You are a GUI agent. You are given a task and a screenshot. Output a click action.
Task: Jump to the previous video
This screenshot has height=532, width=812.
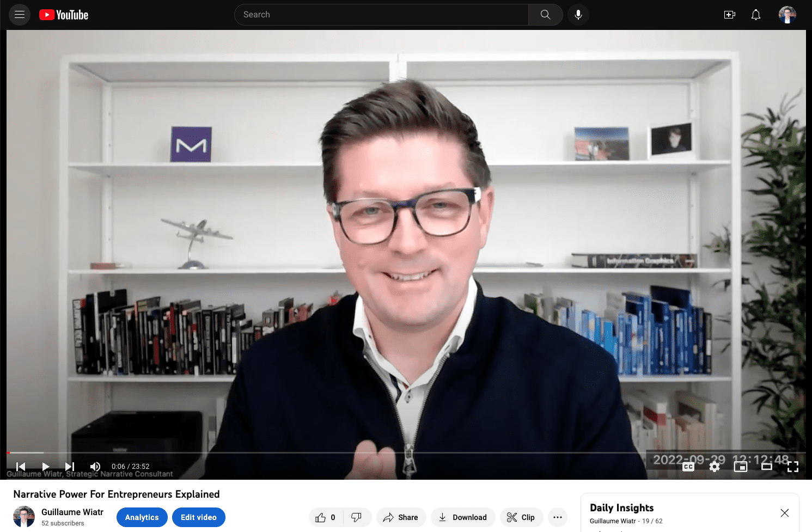21,466
